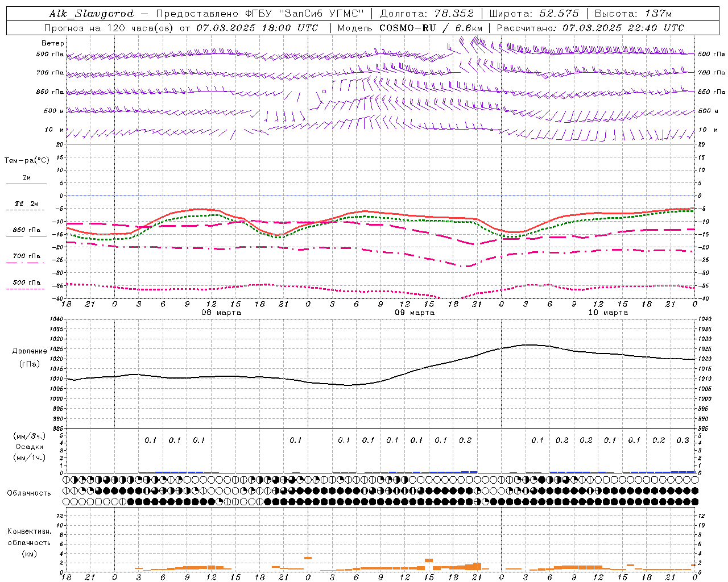Image resolution: width=728 pixels, height=582 pixels.
Task: Click the forecast start 07.03.2025 18:00 UTC
Action: tap(257, 28)
